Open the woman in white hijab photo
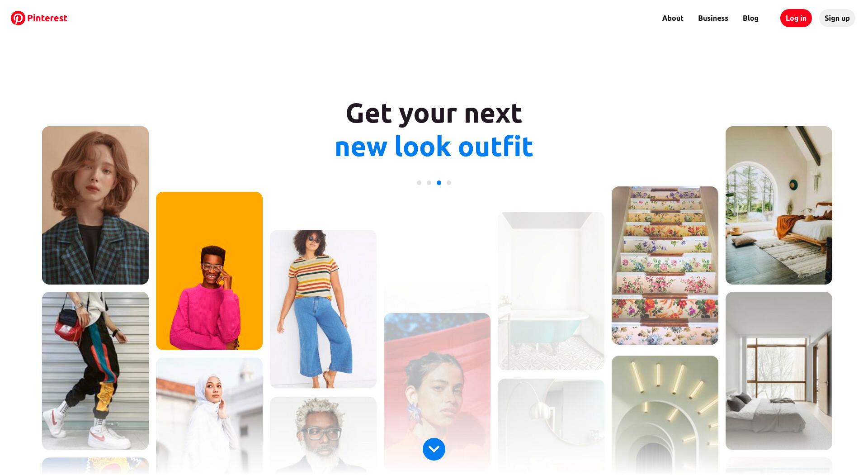 click(x=209, y=416)
